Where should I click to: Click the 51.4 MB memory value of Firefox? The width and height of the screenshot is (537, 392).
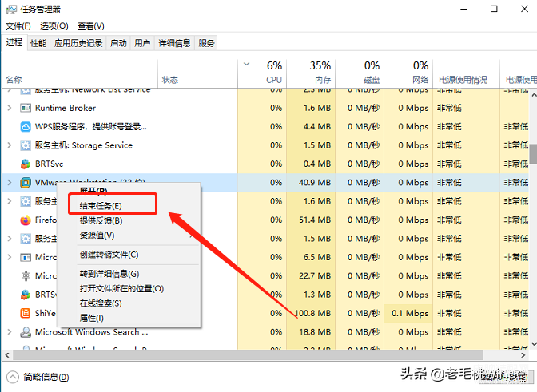[x=315, y=220]
